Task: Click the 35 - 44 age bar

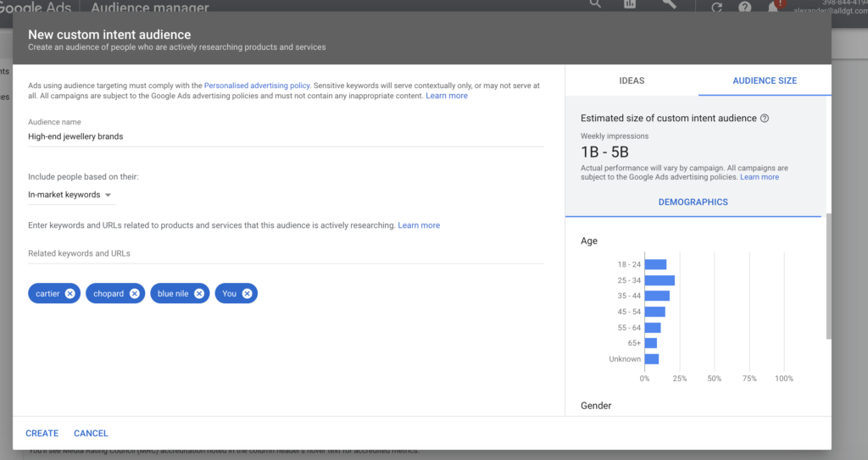Action: (x=657, y=297)
